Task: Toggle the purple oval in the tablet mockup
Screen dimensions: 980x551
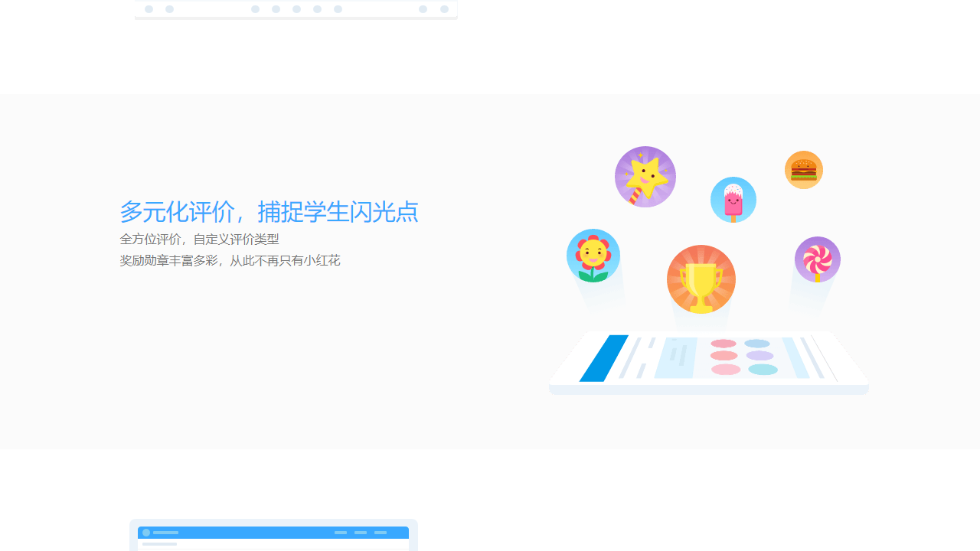Action: click(759, 354)
